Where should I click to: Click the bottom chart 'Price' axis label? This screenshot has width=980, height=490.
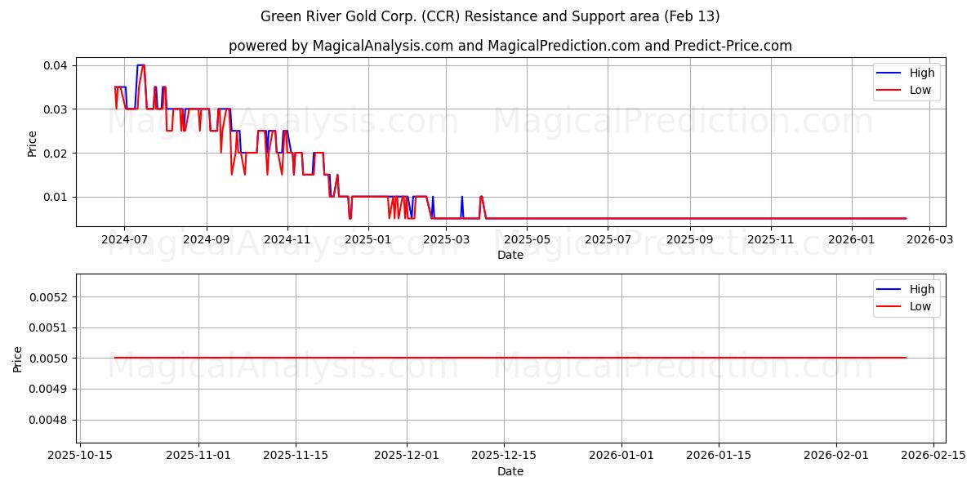(19, 359)
